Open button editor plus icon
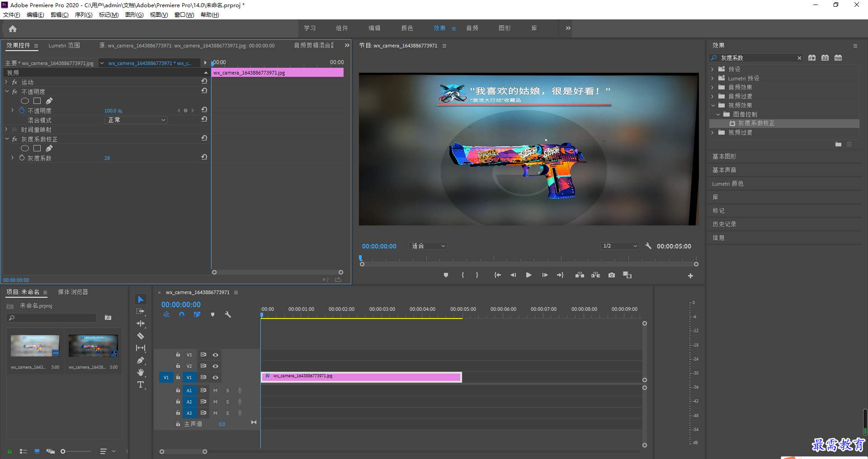 pyautogui.click(x=690, y=276)
